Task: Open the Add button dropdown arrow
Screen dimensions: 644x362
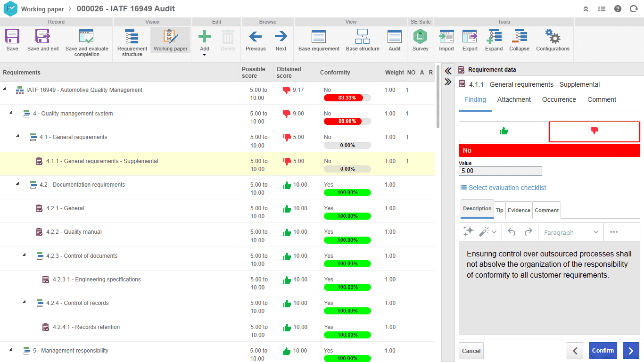Action: click(x=205, y=55)
